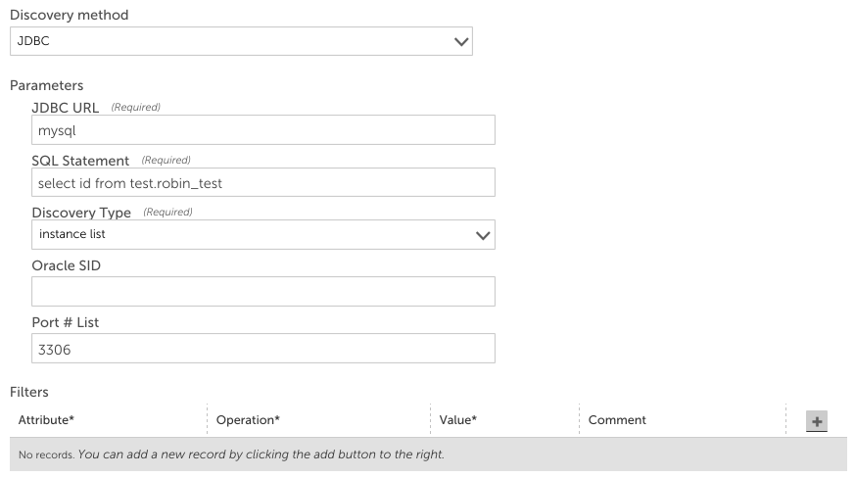The height and width of the screenshot is (478, 855).
Task: Select the Value column header
Action: tap(458, 421)
